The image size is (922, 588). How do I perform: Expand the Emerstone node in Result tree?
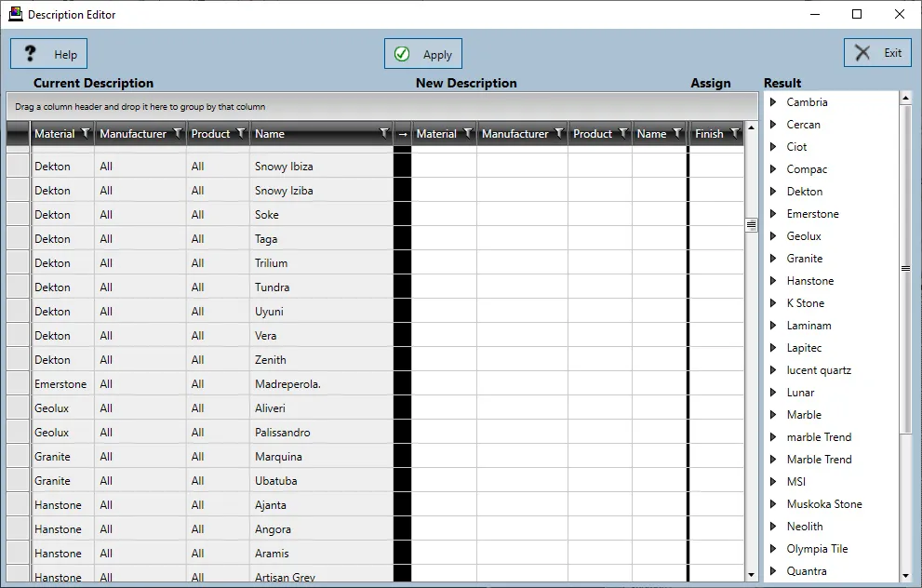773,214
